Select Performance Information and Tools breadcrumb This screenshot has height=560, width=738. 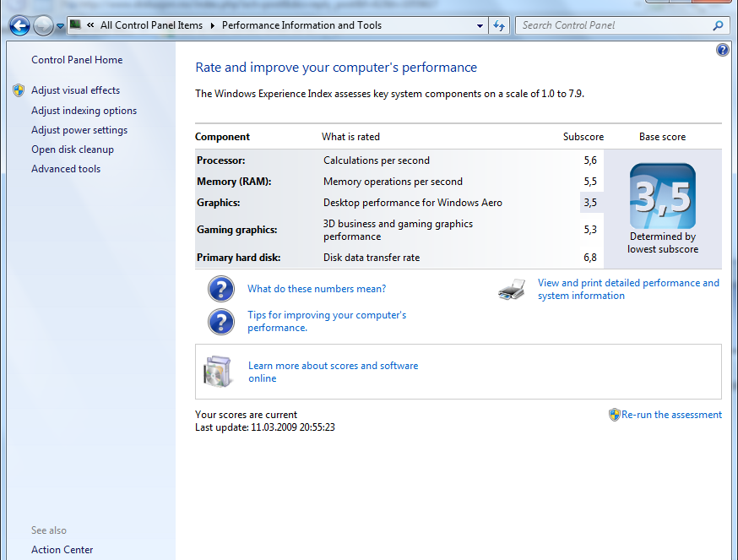point(301,25)
